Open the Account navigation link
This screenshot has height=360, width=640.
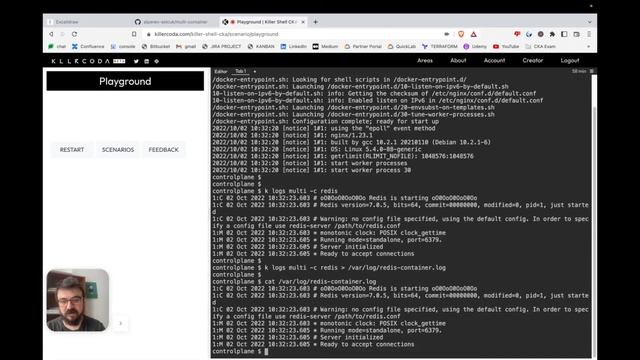(494, 60)
